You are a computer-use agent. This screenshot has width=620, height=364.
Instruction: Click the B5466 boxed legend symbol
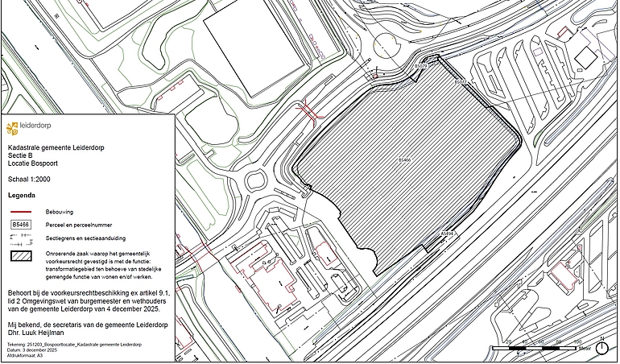click(x=22, y=225)
